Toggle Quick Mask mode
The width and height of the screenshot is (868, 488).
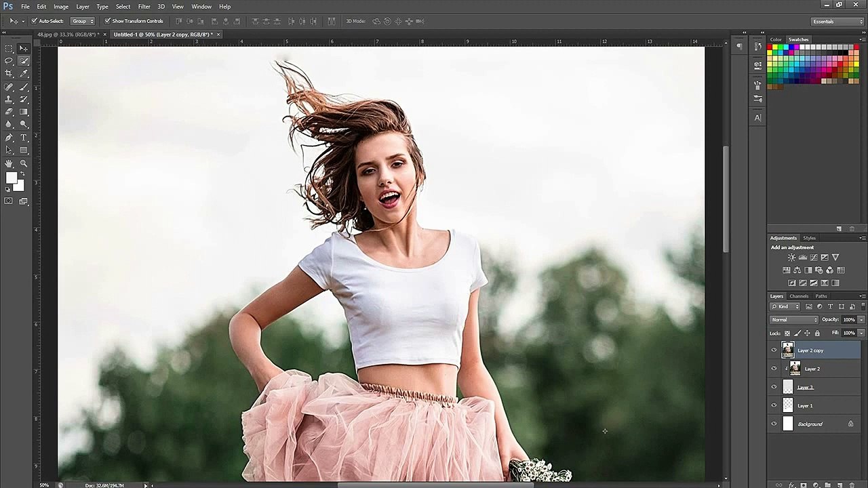tap(9, 201)
